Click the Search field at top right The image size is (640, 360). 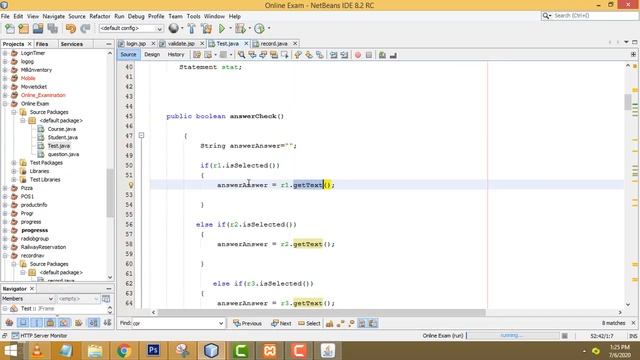tap(589, 16)
